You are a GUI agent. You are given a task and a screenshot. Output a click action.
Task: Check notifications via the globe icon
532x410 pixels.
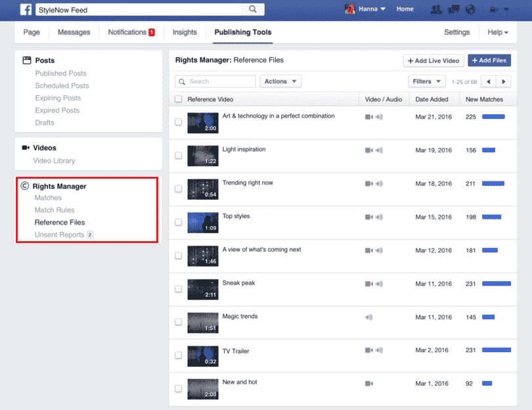coord(471,9)
